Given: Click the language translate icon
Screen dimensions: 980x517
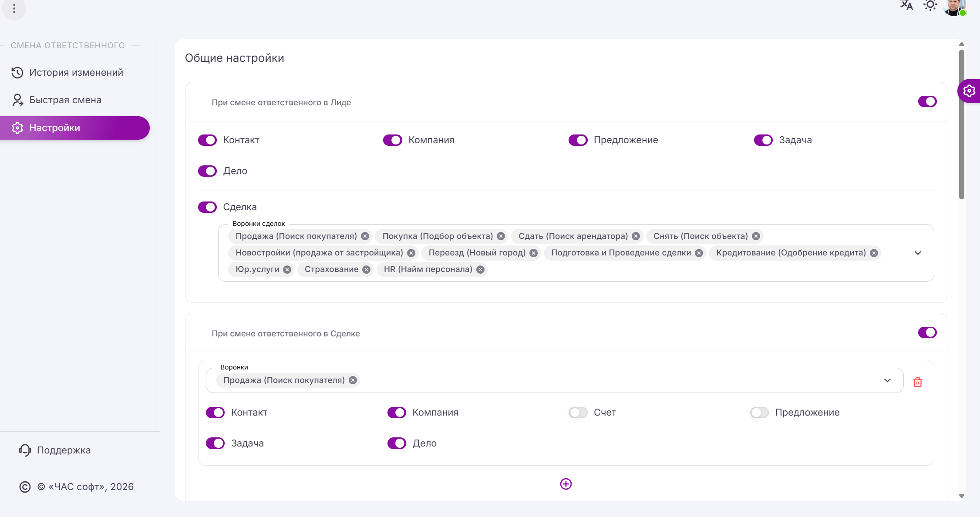Looking at the screenshot, I should point(906,6).
